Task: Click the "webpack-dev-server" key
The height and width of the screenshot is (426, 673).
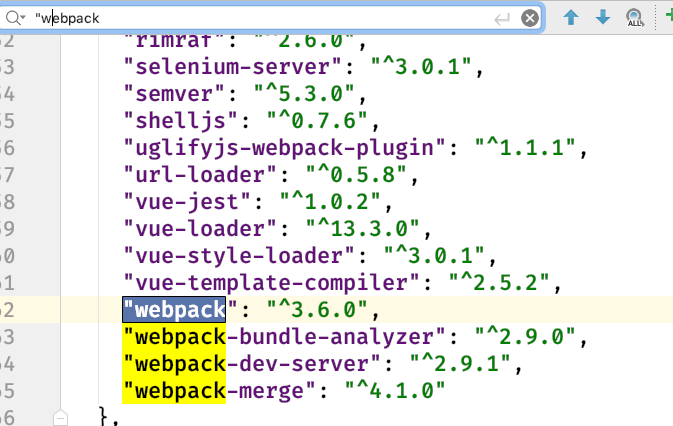Action: [252, 364]
